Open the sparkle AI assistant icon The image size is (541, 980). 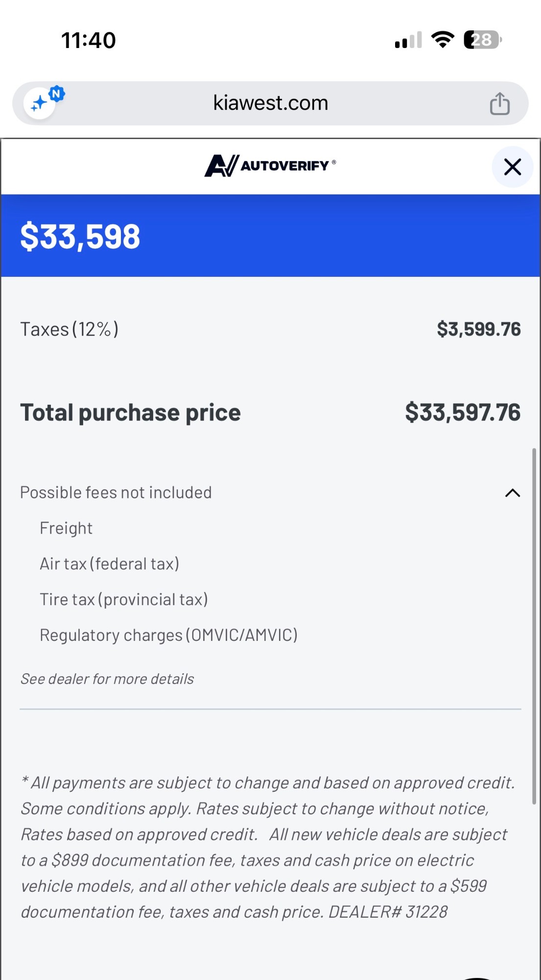pos(40,103)
